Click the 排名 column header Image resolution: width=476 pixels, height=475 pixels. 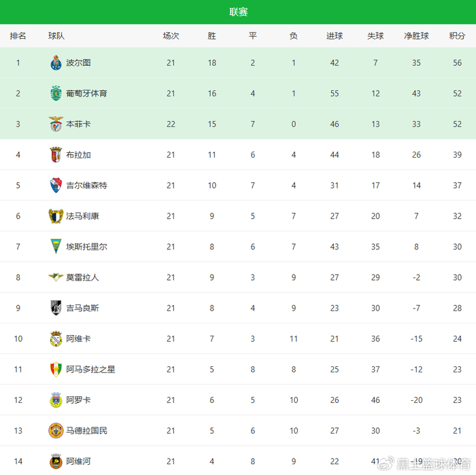click(18, 36)
